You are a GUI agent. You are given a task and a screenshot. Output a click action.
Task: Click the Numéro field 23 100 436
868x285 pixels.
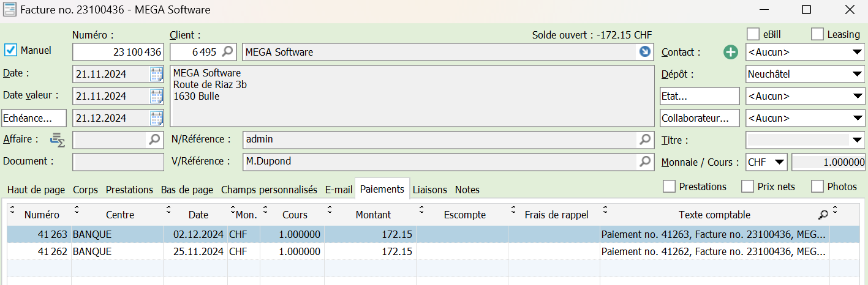pyautogui.click(x=118, y=52)
